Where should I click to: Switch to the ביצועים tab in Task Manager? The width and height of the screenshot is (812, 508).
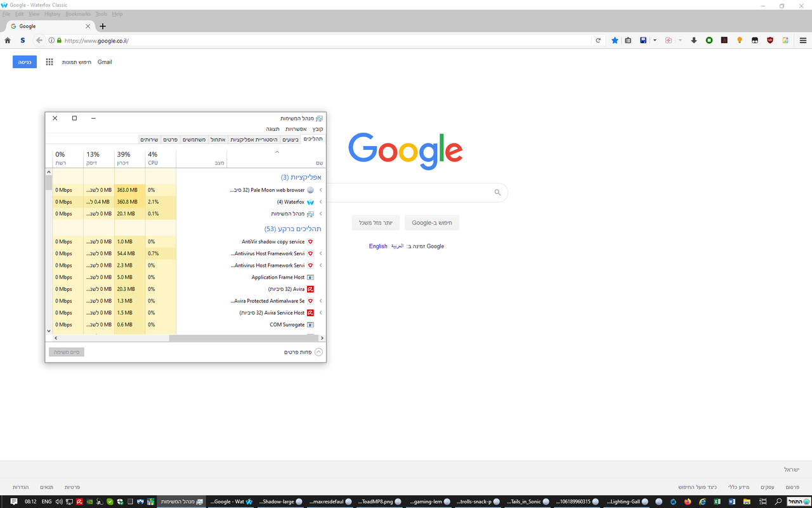(x=291, y=139)
